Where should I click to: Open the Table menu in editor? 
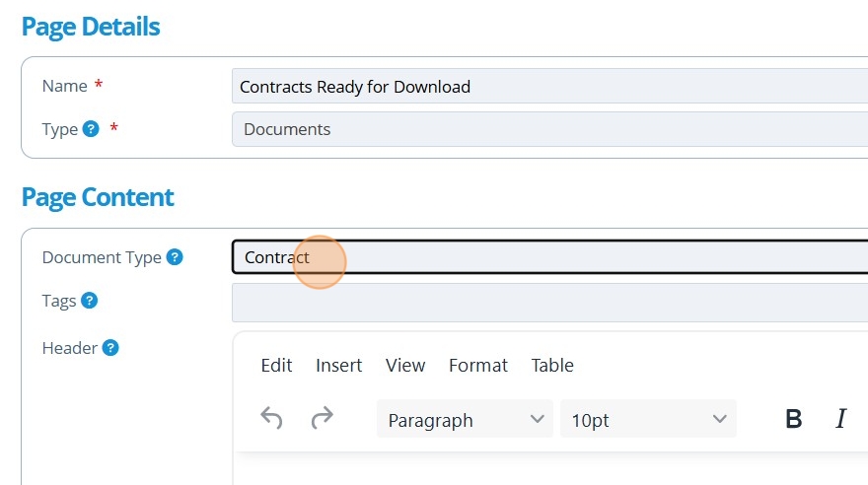coord(552,366)
